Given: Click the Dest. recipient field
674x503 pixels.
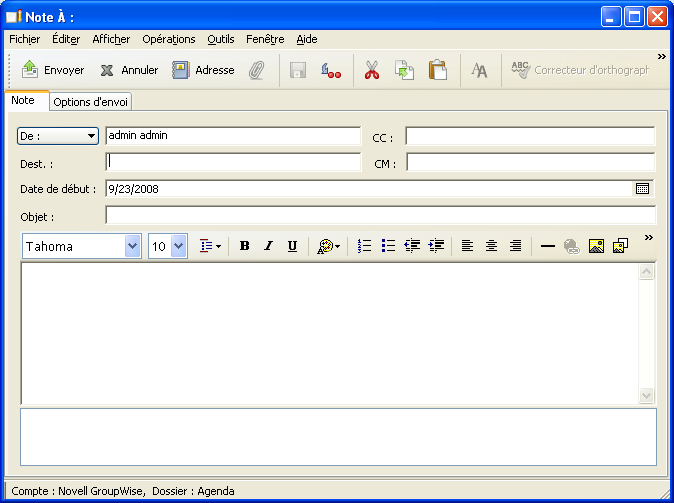Looking at the screenshot, I should tap(233, 162).
